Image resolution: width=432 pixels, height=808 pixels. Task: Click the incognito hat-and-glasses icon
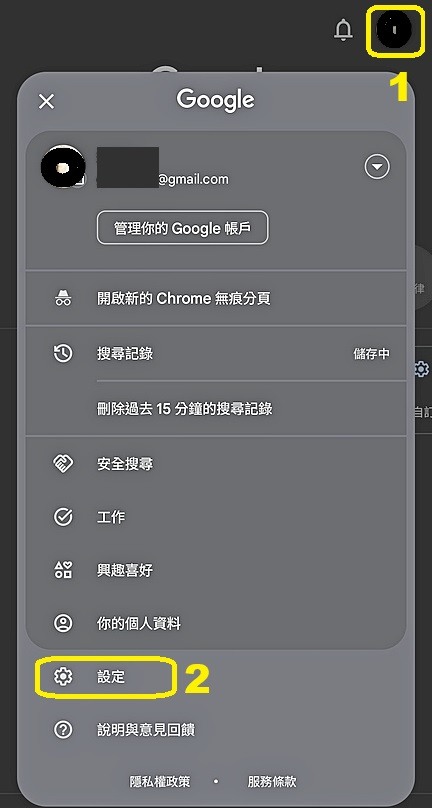[x=63, y=298]
